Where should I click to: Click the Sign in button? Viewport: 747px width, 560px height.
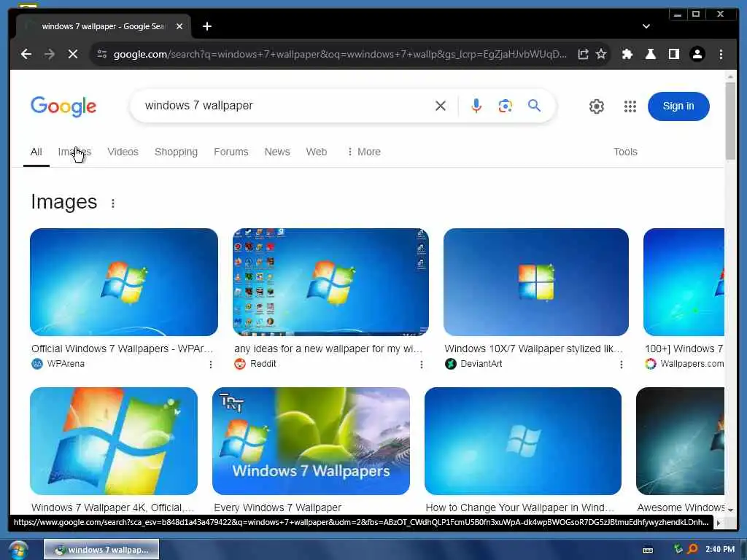[678, 106]
